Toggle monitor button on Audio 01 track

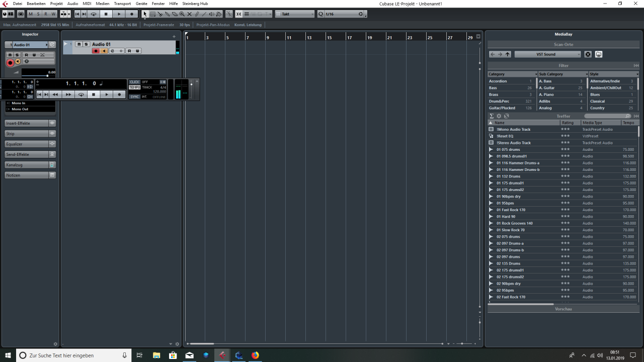(104, 51)
